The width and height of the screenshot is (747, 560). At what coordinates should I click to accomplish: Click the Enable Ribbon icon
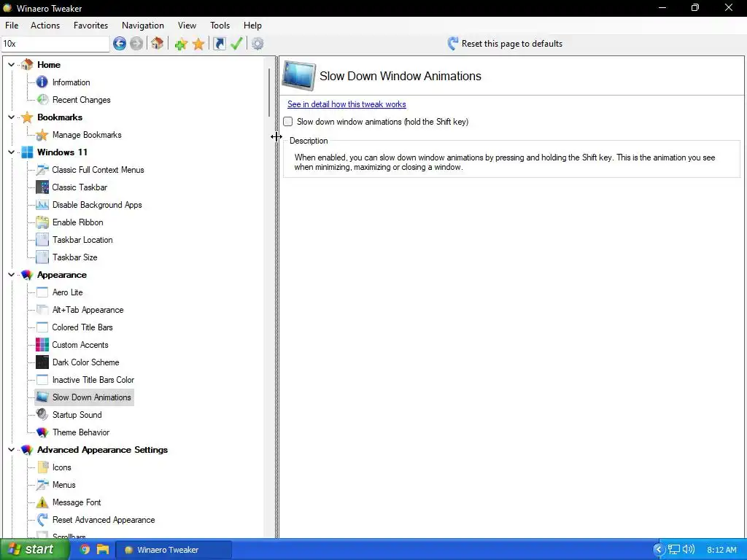click(42, 222)
